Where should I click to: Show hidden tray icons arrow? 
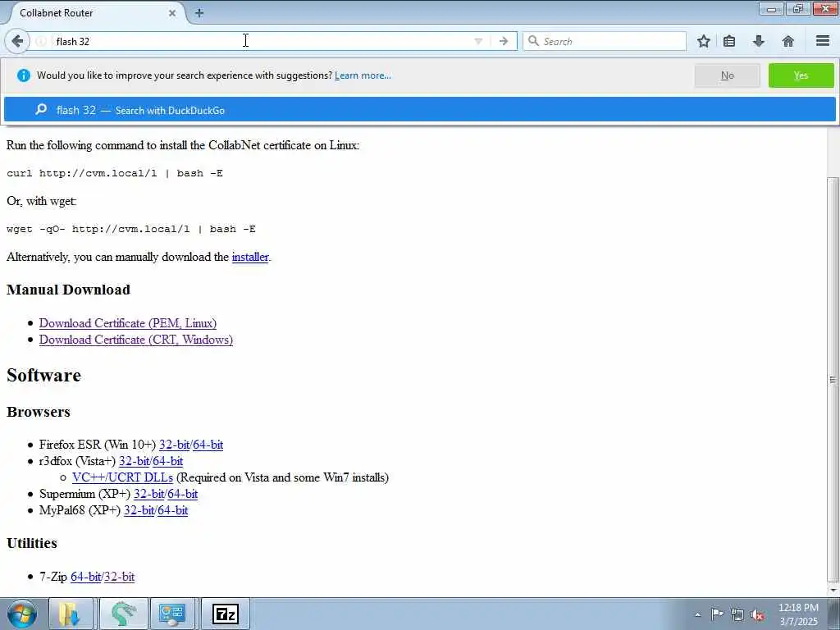tap(697, 614)
